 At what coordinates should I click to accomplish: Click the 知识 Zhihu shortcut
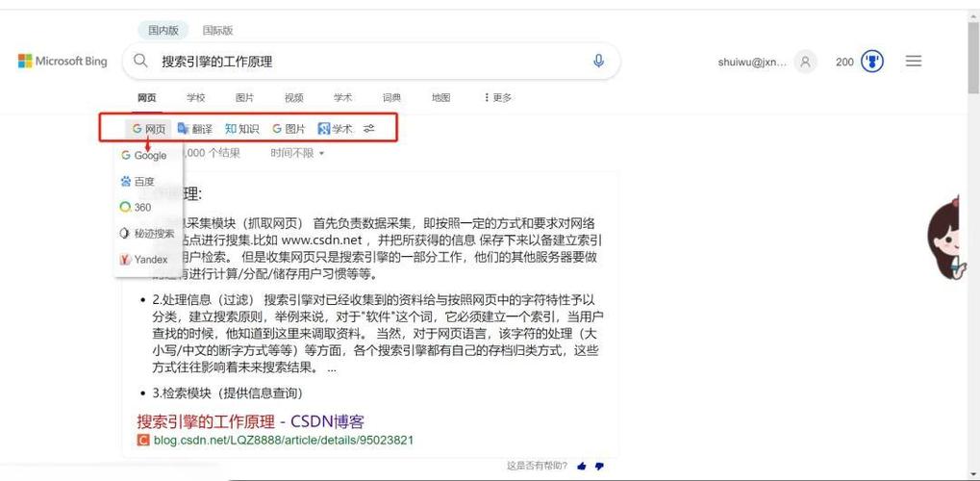coord(242,129)
